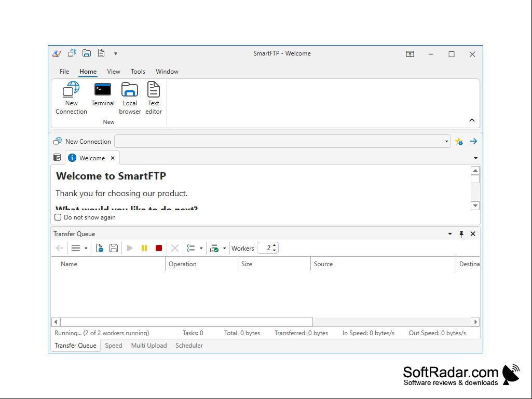The height and width of the screenshot is (399, 532).
Task: Open the document tabs overflow dropdown
Action: coord(475,158)
